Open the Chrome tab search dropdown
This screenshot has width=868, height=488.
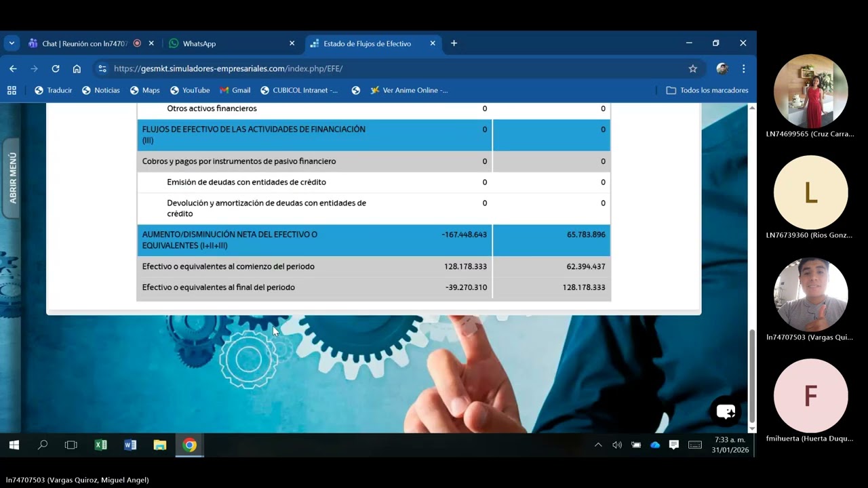tap(12, 43)
